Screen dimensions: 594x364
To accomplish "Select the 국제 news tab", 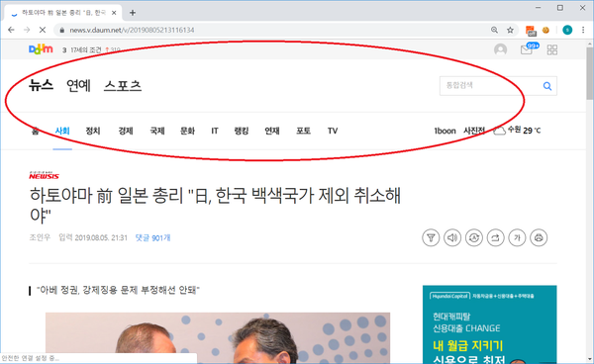I will pyautogui.click(x=157, y=131).
